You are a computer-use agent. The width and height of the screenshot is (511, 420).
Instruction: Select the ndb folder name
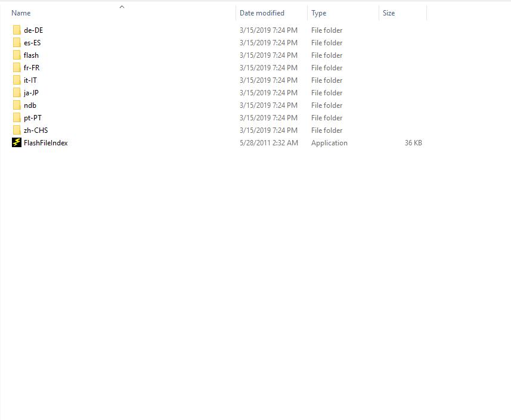30,105
